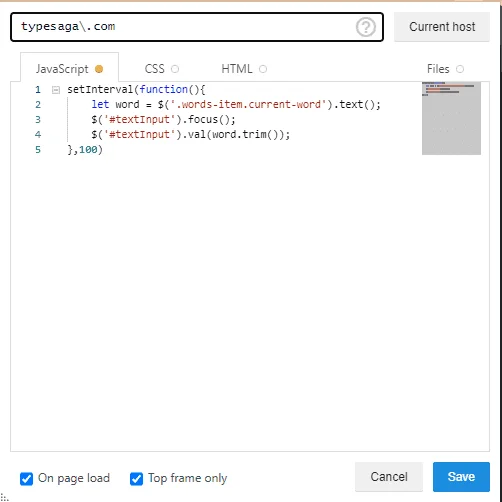Click the Files tab's empty status circle

tap(460, 69)
